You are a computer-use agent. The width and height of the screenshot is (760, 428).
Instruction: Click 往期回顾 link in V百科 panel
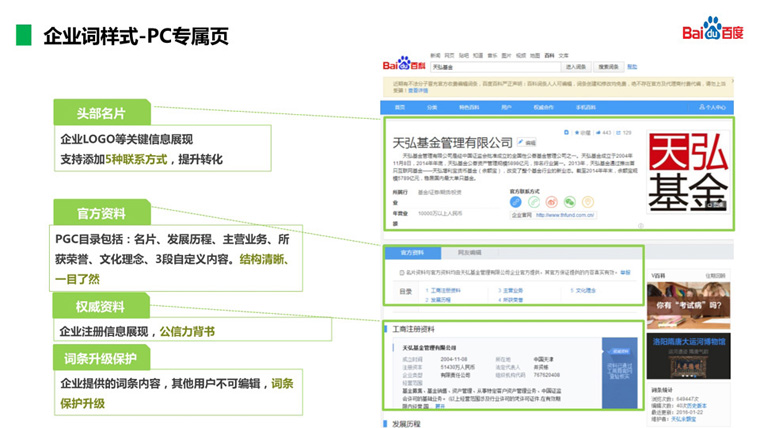(716, 275)
